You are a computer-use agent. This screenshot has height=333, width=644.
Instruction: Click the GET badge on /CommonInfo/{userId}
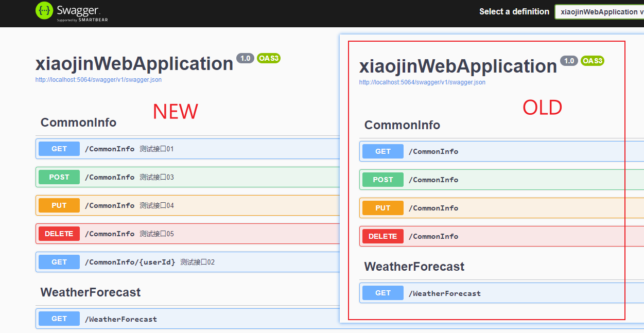pos(59,262)
